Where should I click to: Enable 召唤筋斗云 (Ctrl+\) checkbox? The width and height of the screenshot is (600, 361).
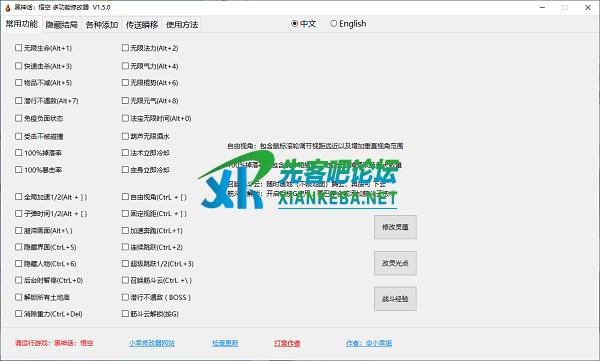[125, 280]
